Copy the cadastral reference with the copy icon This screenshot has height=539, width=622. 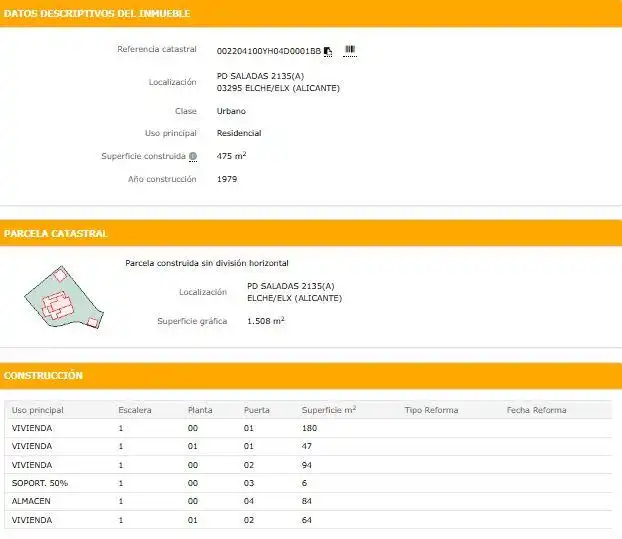(x=328, y=51)
